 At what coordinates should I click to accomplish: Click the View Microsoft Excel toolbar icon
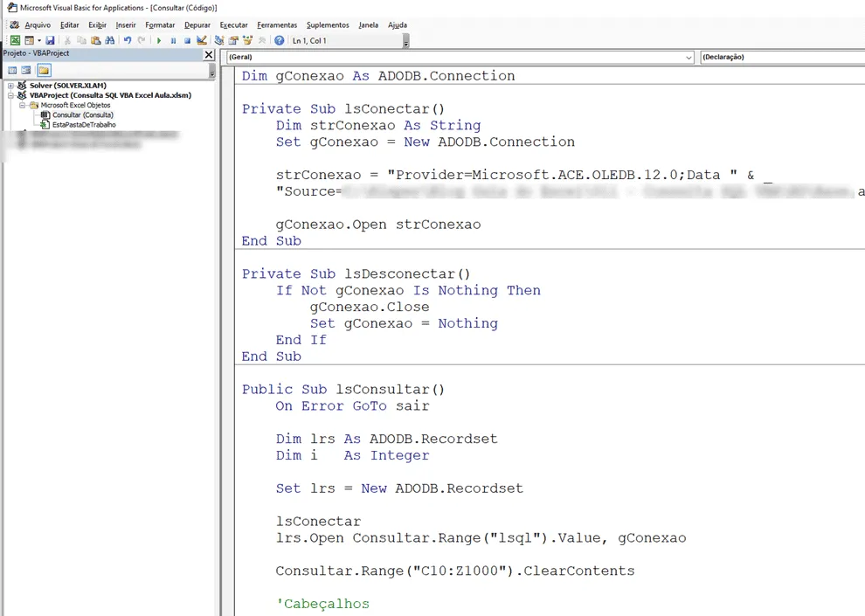15,40
